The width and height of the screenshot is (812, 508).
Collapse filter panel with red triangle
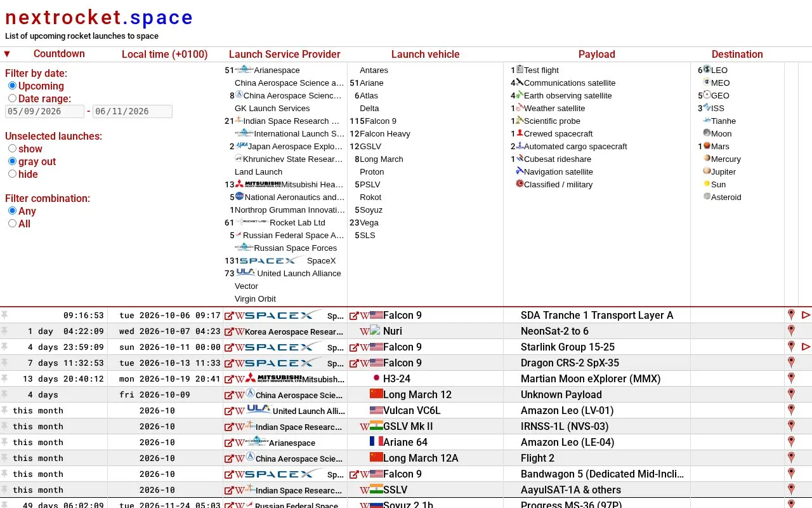click(x=7, y=54)
